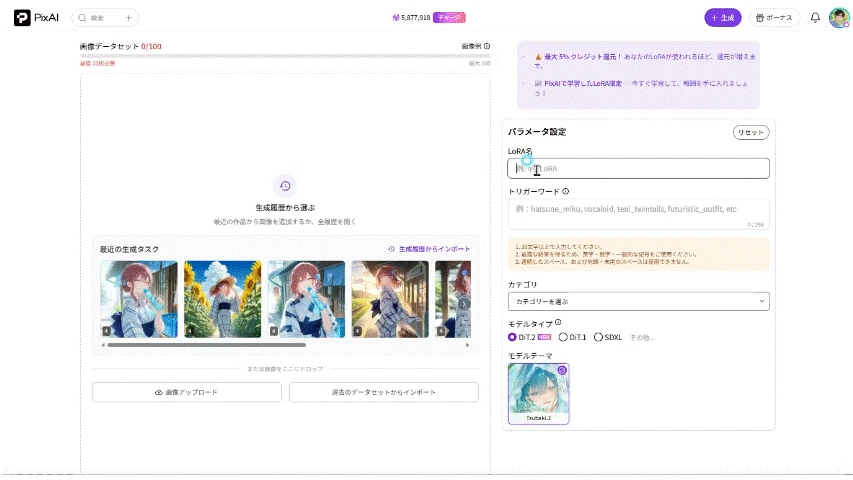Select the SDXL model type radio
Screen dimensions: 853x480
(598, 337)
